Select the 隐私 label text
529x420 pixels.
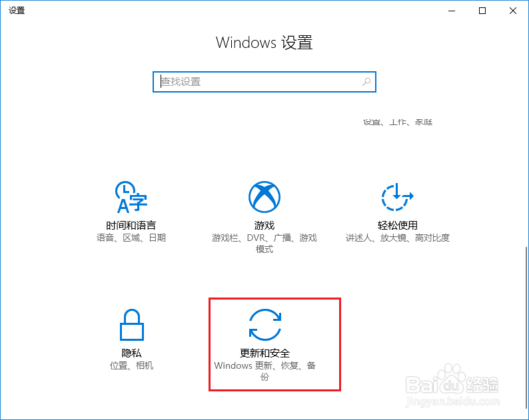[131, 353]
